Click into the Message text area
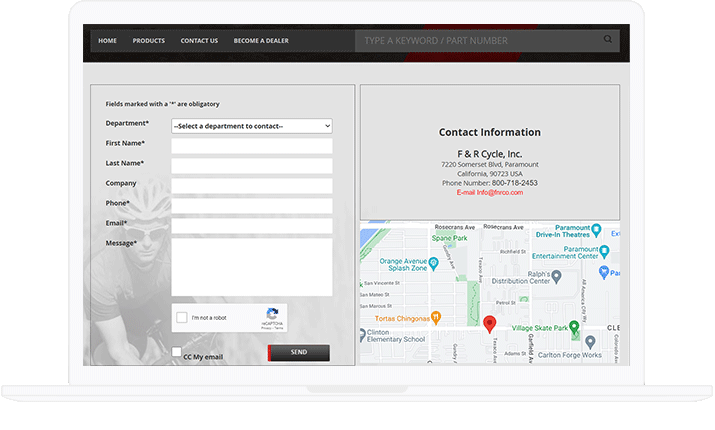 tap(251, 266)
